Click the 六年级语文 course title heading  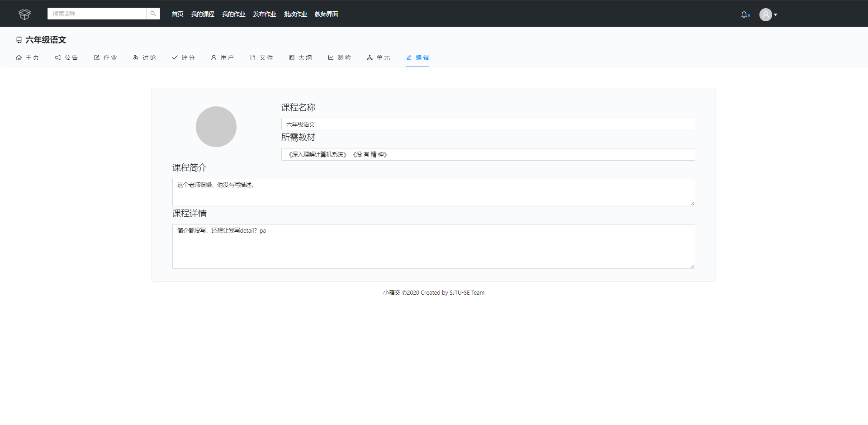pos(46,40)
